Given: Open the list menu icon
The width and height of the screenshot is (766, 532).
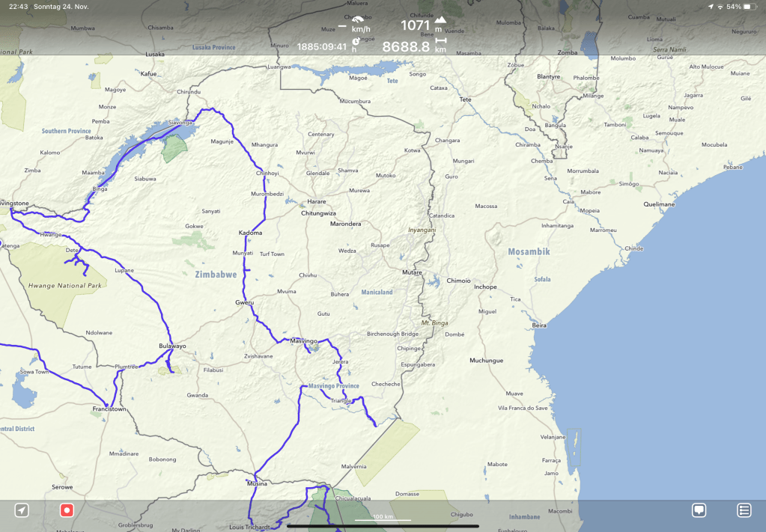Looking at the screenshot, I should coord(744,510).
